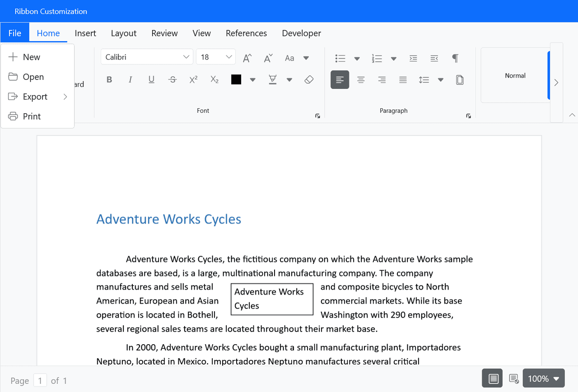The image size is (578, 392).
Task: Apply bulleted list
Action: coord(340,58)
